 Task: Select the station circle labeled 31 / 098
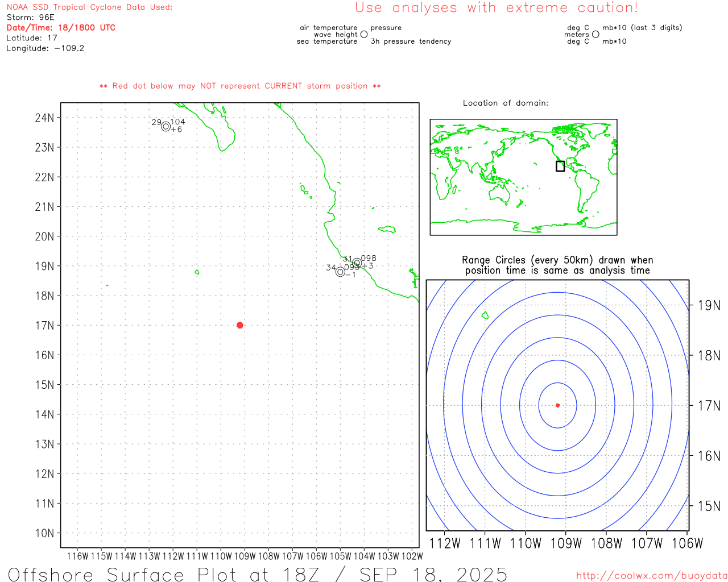tap(357, 263)
